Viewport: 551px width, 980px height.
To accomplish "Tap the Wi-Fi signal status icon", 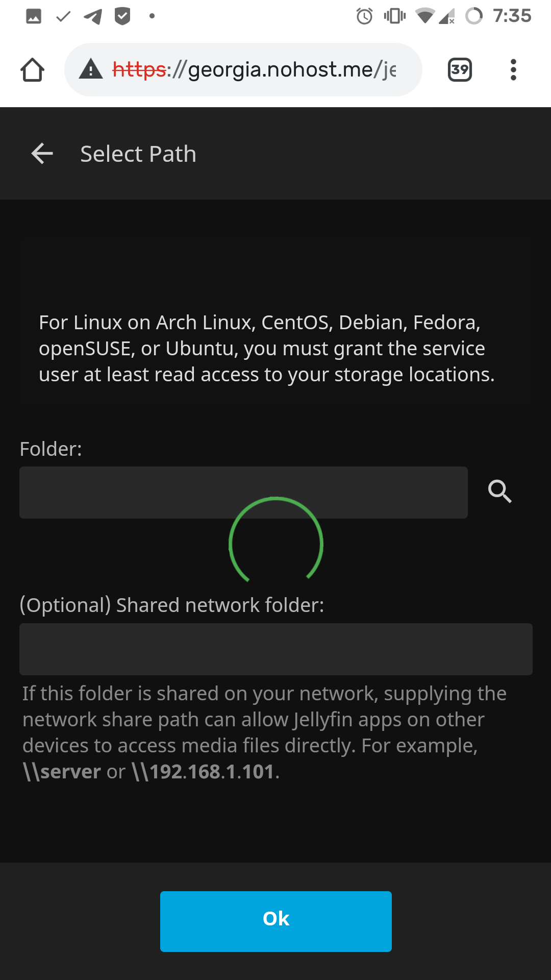I will click(424, 16).
